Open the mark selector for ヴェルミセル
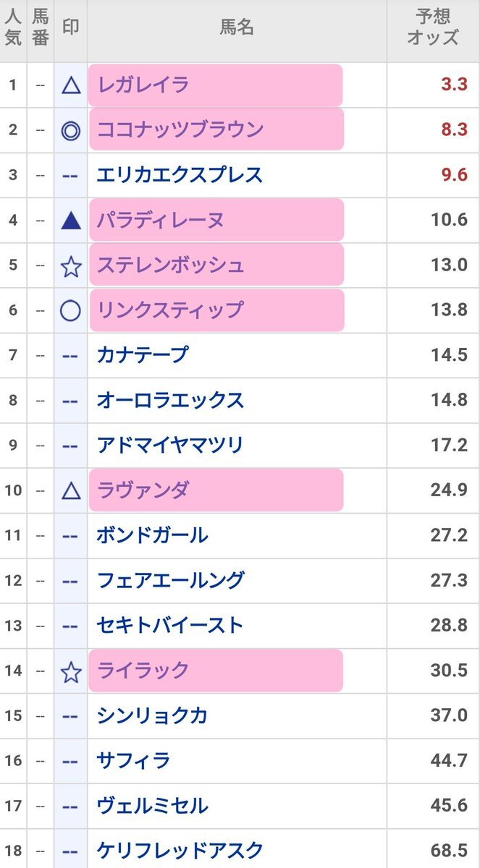Screen dimensions: 480x868 [70, 807]
